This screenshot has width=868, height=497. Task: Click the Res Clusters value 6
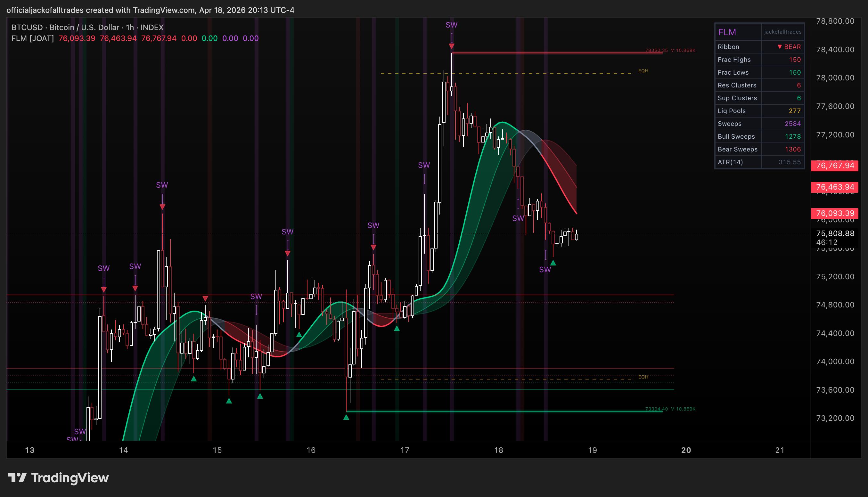pos(799,85)
